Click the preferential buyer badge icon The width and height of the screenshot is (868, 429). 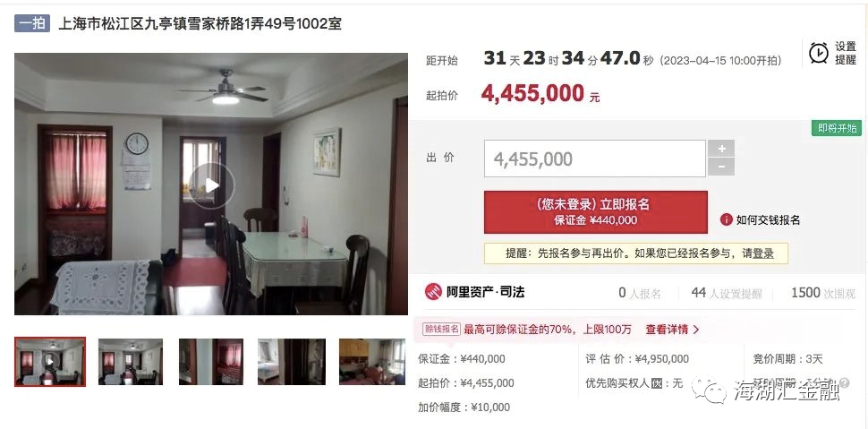[x=657, y=383]
